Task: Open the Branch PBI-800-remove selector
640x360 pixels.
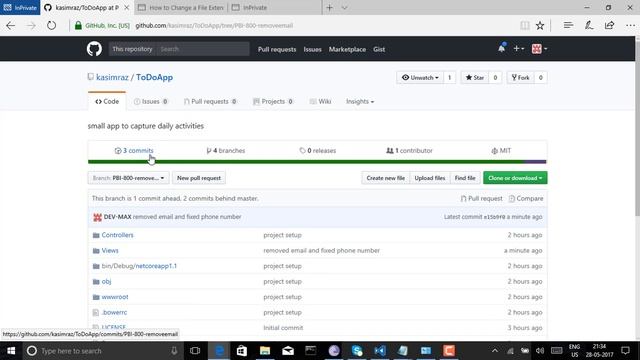Action: pos(129,178)
